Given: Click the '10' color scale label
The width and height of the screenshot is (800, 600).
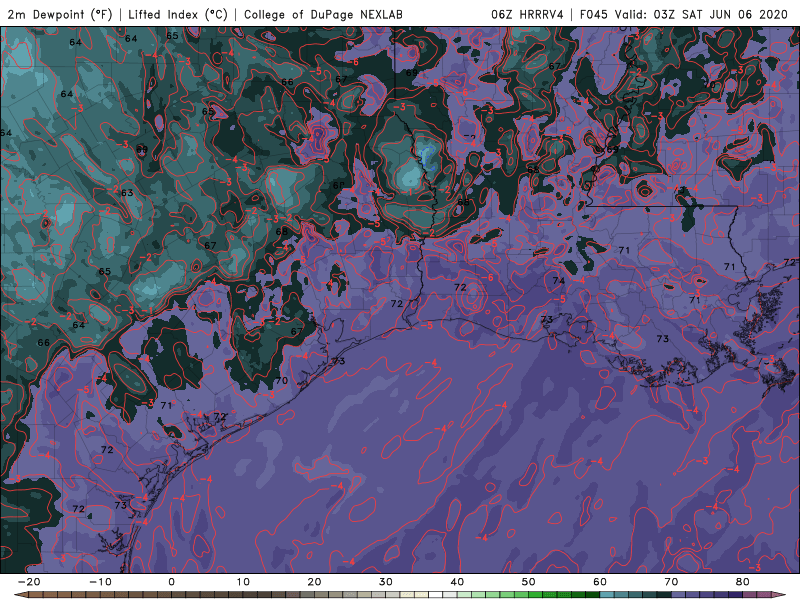Looking at the screenshot, I should pos(243,582).
